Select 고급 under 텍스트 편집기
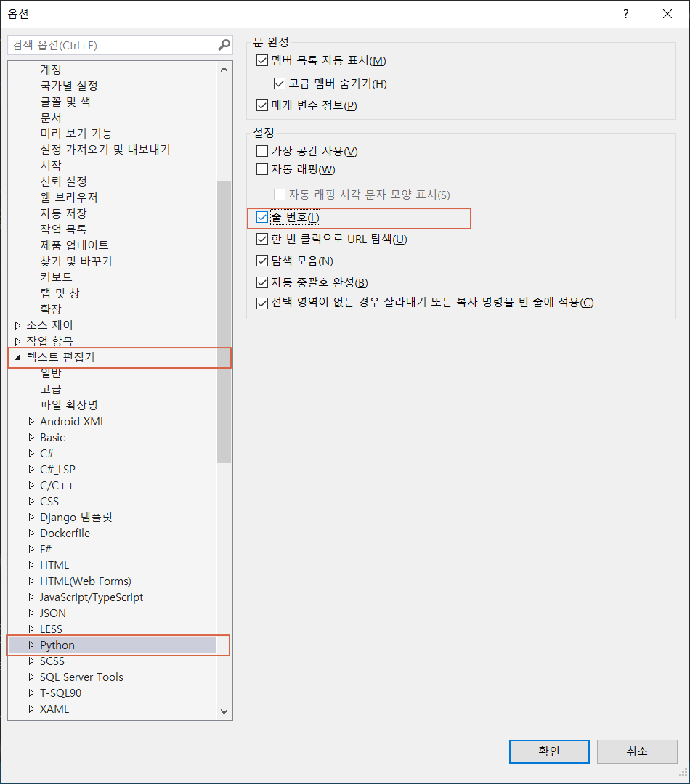The width and height of the screenshot is (690, 784). [51, 389]
